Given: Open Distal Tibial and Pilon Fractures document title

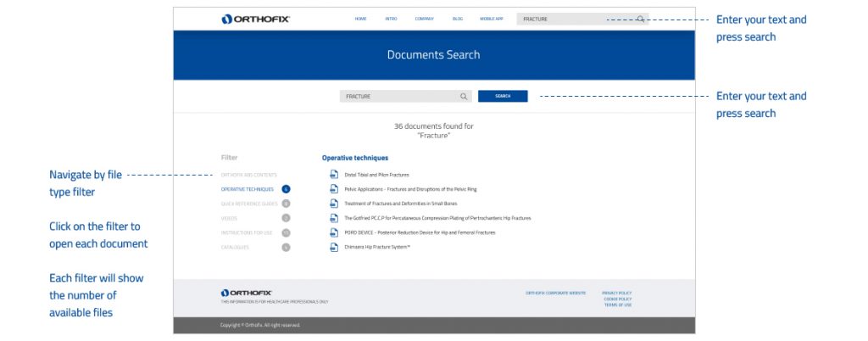Looking at the screenshot, I should (x=376, y=175).
